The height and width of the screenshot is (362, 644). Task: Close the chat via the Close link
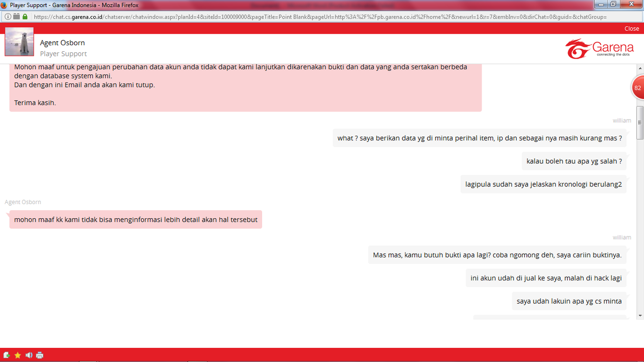click(x=631, y=29)
